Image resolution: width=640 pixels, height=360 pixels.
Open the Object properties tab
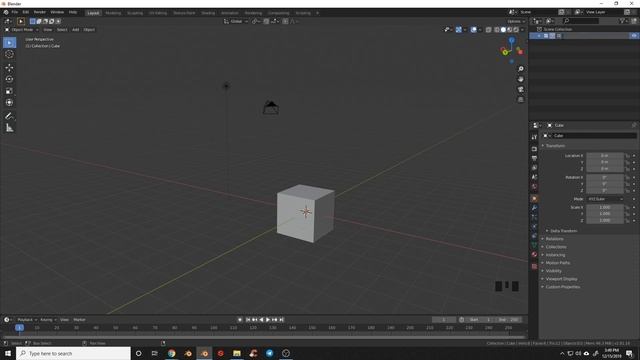click(534, 199)
